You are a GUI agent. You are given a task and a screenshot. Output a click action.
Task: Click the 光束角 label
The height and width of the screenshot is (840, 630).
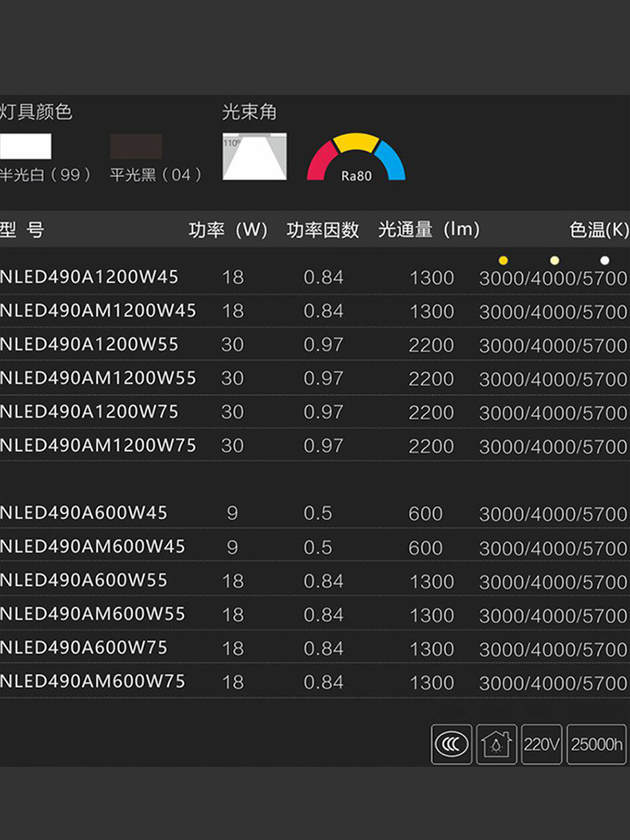249,113
